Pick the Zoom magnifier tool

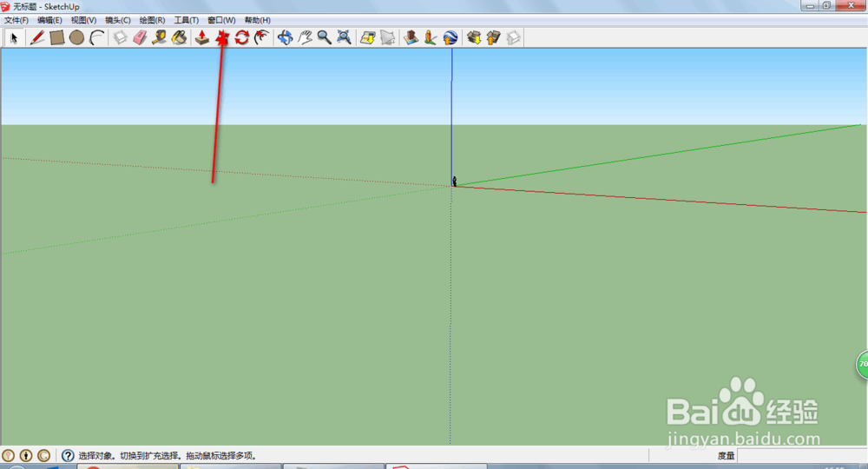(325, 37)
